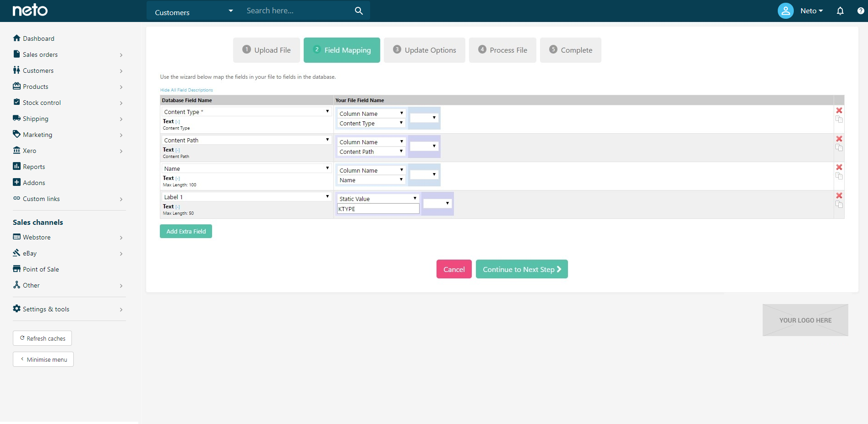
Task: Click the Addons plus icon
Action: [16, 182]
